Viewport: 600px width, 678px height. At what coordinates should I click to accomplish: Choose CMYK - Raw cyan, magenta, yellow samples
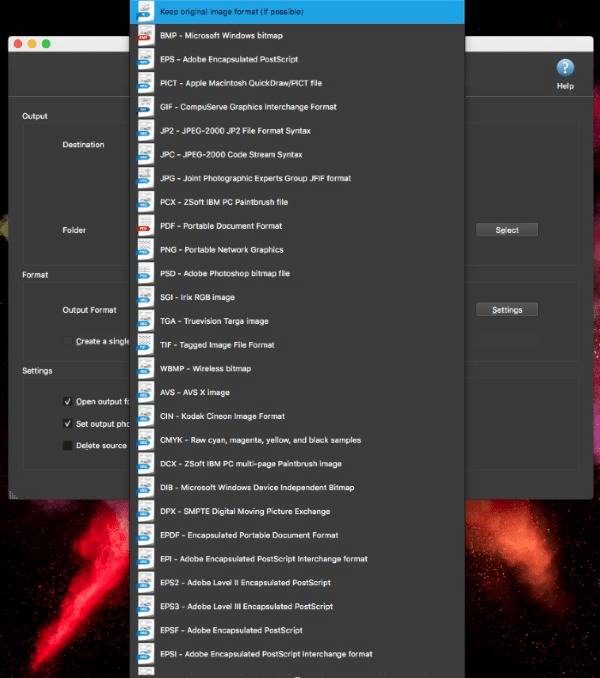297,440
